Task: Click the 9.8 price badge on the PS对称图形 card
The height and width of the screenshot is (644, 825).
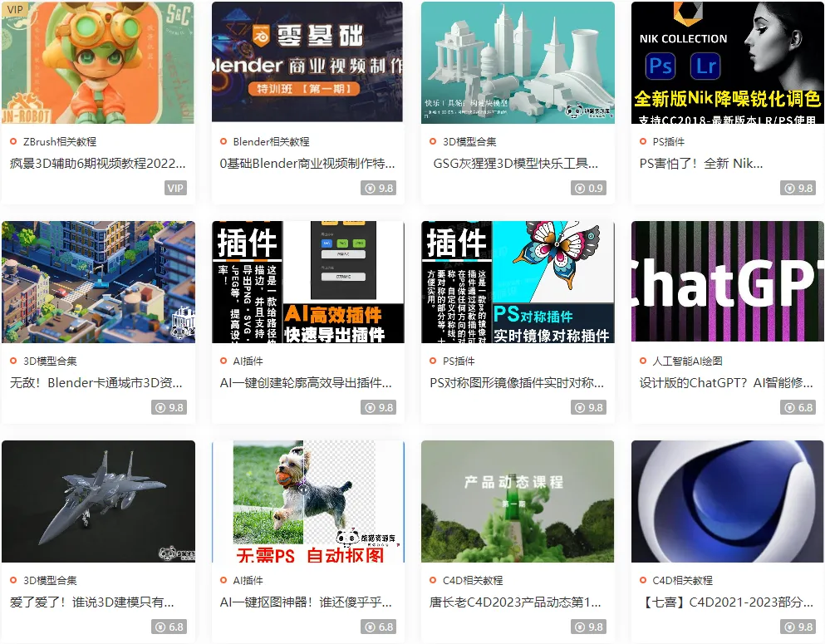Action: [588, 407]
